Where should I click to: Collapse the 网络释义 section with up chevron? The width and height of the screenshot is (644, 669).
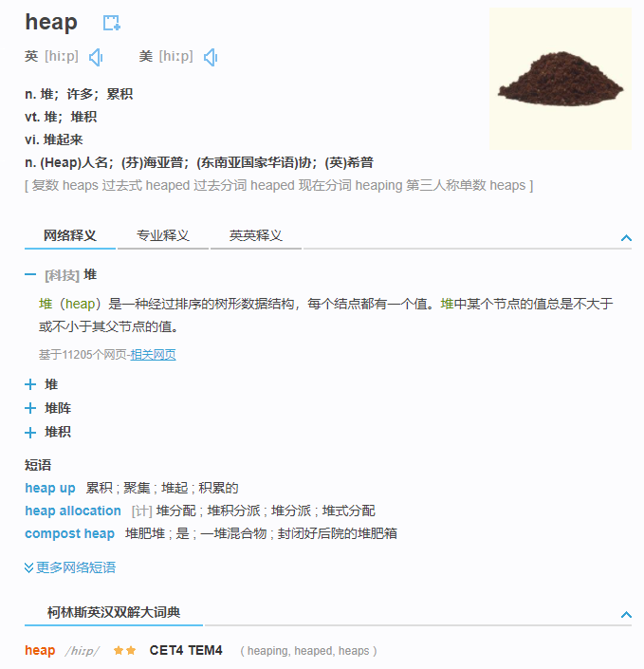tap(626, 237)
